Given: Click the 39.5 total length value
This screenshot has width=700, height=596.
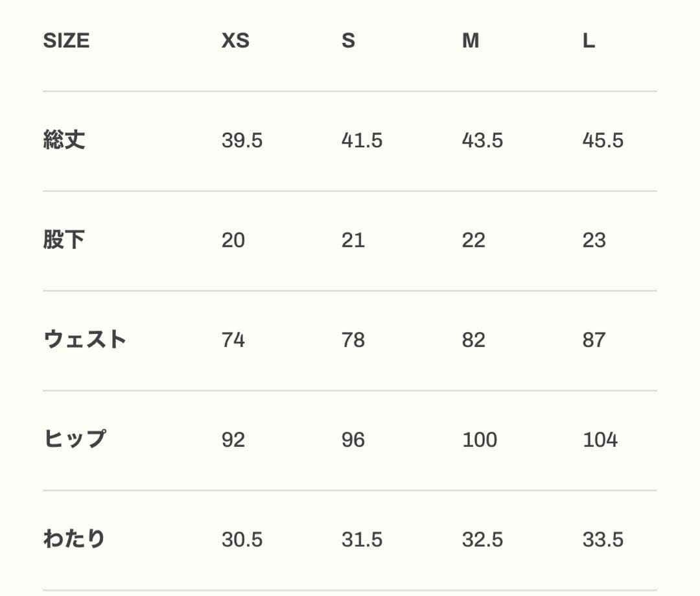Looking at the screenshot, I should pyautogui.click(x=242, y=141).
